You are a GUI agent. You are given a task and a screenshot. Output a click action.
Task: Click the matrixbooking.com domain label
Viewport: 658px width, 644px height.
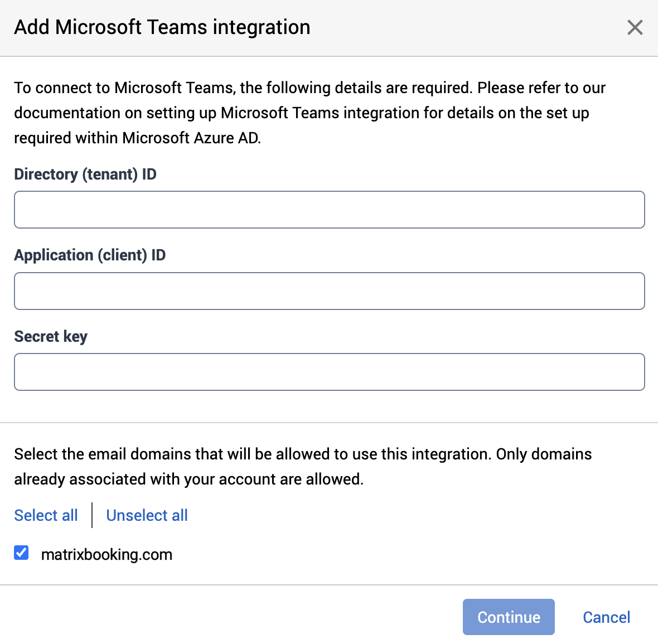click(x=107, y=554)
